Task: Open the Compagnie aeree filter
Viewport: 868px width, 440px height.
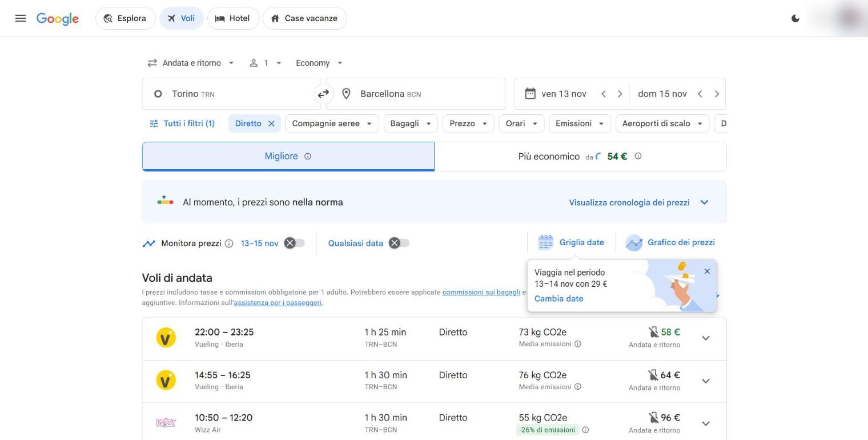Action: [332, 123]
